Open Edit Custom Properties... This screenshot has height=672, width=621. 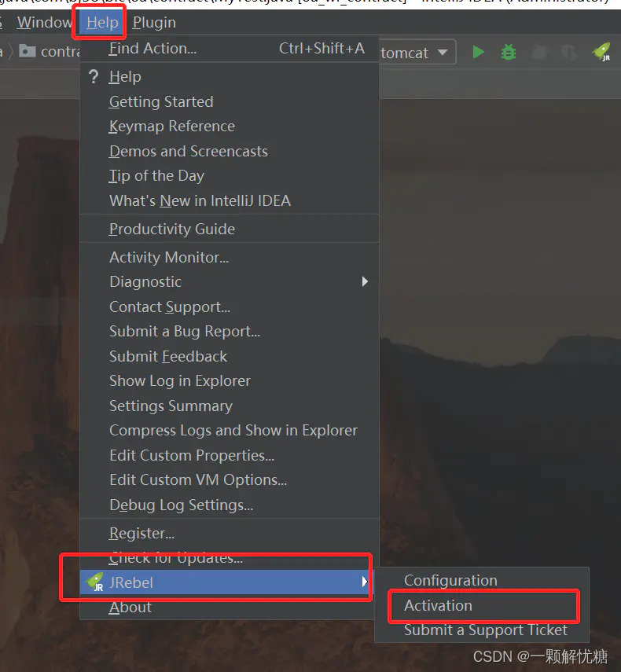click(x=230, y=455)
